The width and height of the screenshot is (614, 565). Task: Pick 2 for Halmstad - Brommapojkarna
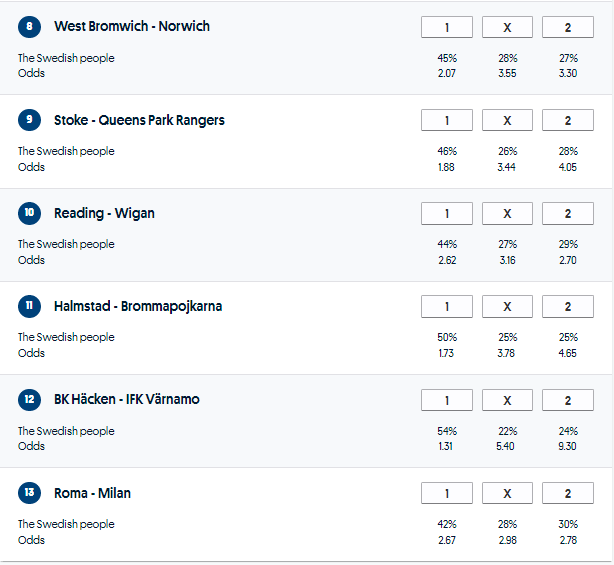tap(567, 307)
